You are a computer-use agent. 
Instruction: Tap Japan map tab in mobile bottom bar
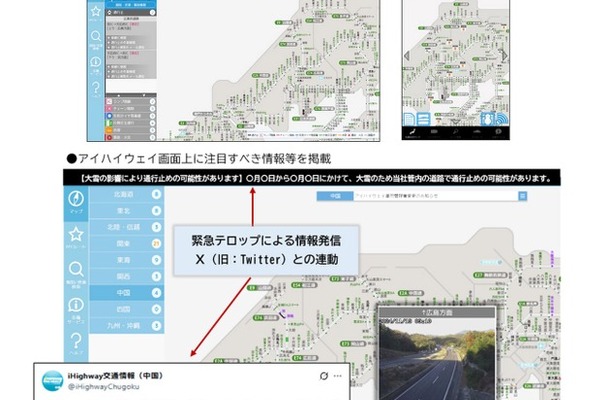click(412, 132)
